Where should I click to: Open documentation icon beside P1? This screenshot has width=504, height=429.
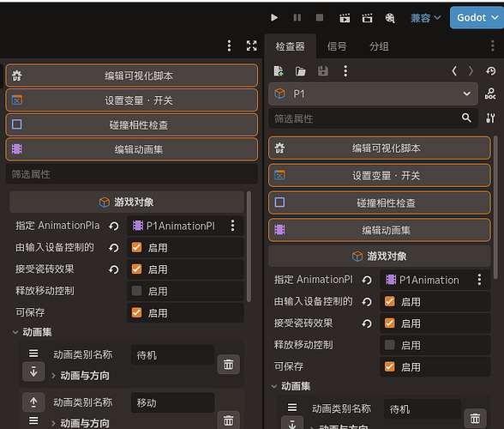[x=490, y=94]
